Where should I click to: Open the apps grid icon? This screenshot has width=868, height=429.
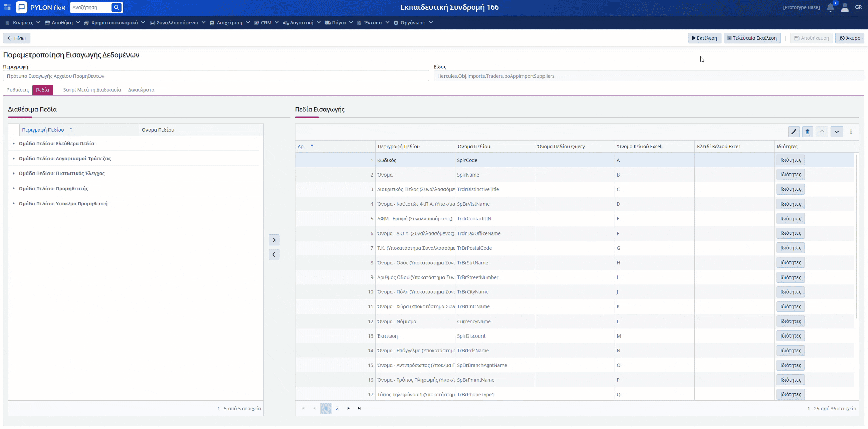pyautogui.click(x=7, y=7)
